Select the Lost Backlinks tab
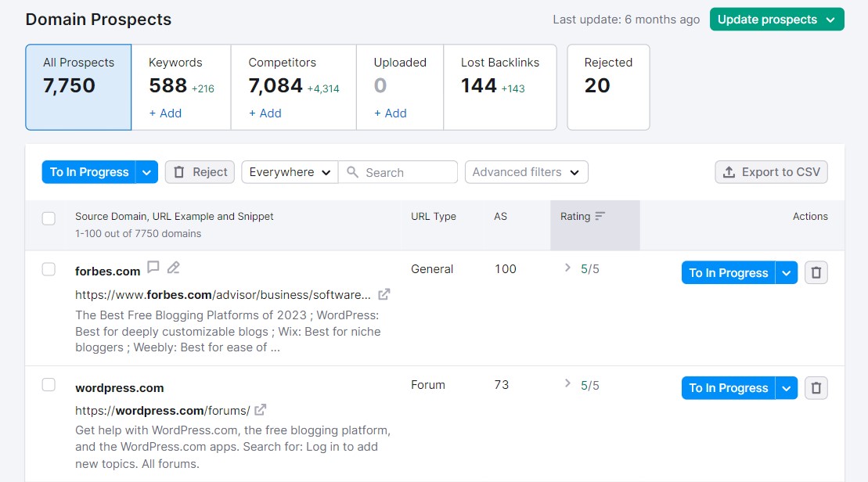The width and height of the screenshot is (868, 482). coord(500,87)
